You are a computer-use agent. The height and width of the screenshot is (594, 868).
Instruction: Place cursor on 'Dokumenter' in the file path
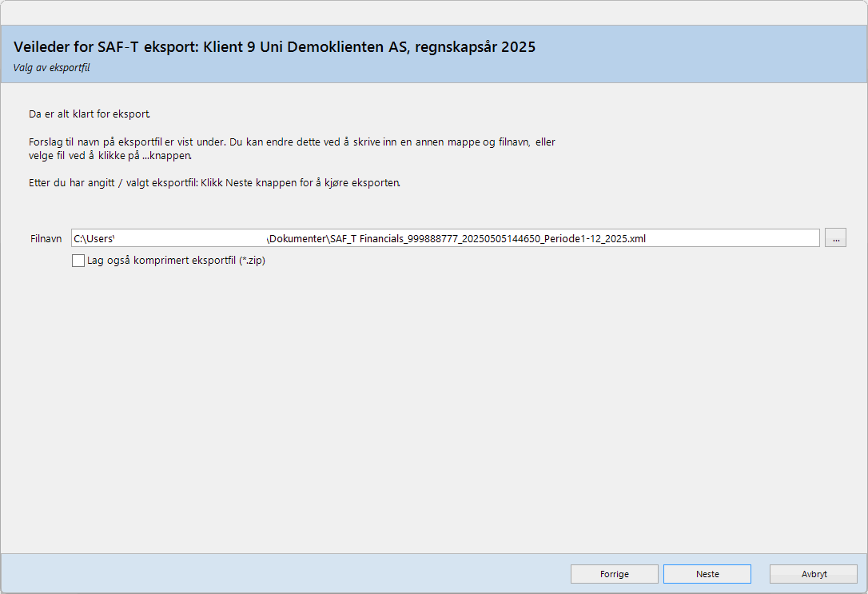point(298,238)
